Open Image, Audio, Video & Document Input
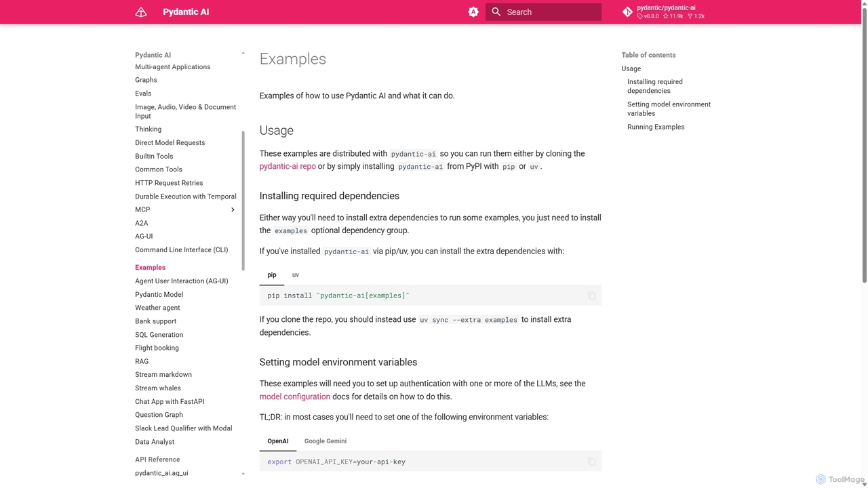 (185, 111)
